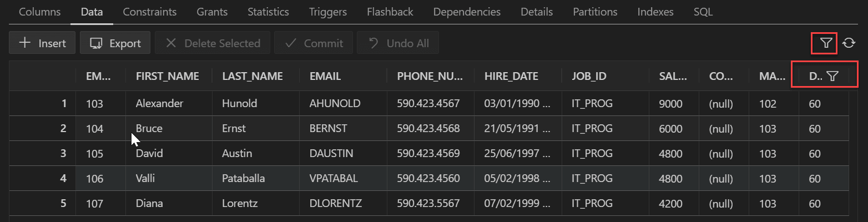Screen dimensions: 868x222
Task: View the Indexes tab
Action: (655, 12)
